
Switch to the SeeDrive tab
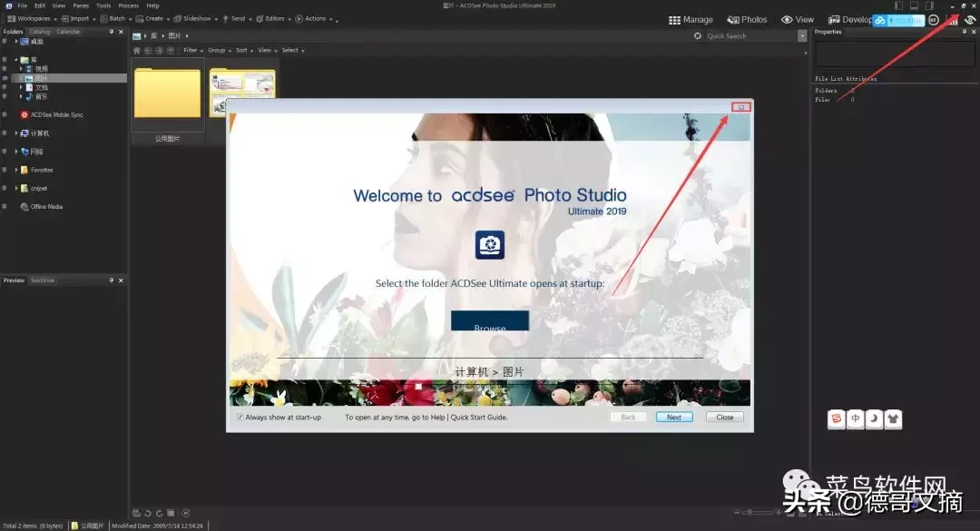point(43,280)
